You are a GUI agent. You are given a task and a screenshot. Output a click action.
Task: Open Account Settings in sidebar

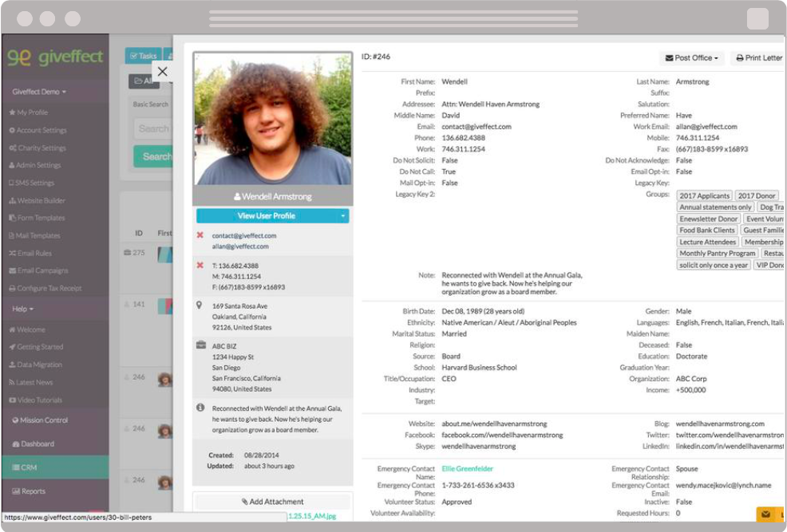pyautogui.click(x=38, y=130)
